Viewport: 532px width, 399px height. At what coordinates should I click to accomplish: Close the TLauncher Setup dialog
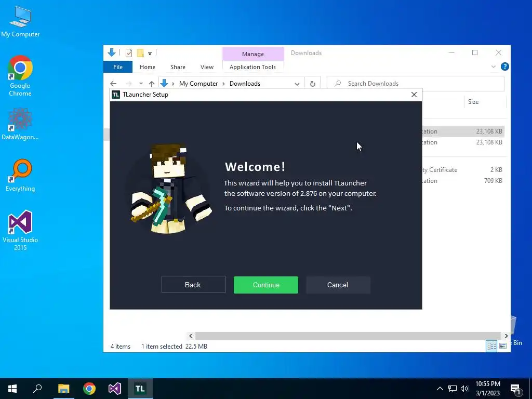[414, 95]
